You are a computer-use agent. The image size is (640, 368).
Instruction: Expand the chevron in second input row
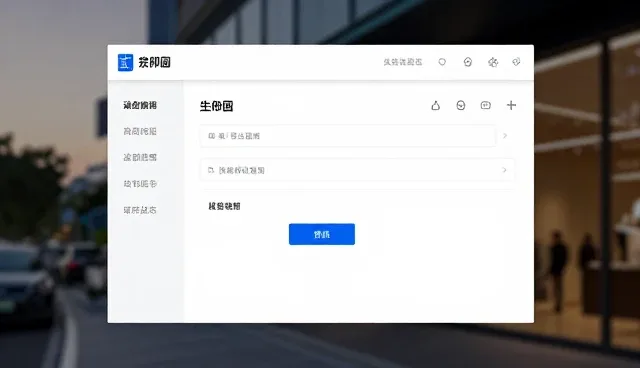click(x=504, y=170)
